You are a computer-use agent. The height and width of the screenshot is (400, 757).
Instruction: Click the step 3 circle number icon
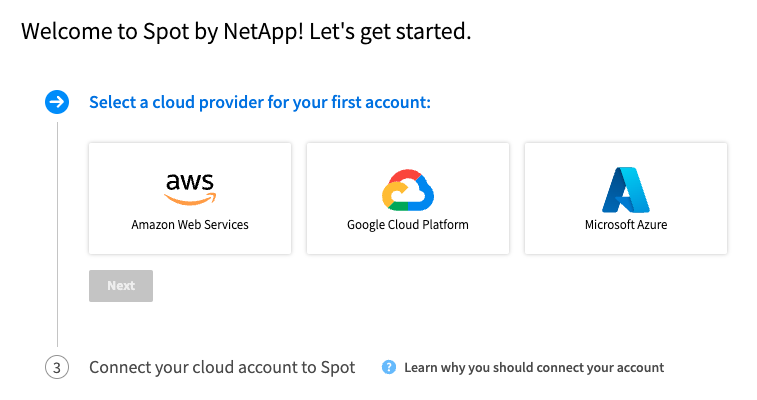pyautogui.click(x=57, y=368)
